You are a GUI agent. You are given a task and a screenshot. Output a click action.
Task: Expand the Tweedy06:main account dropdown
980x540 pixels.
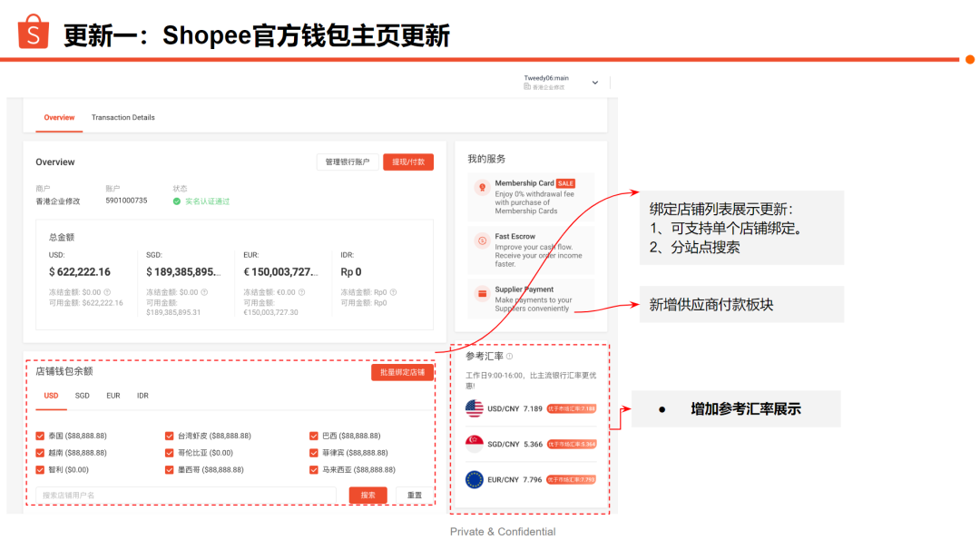coord(594,81)
